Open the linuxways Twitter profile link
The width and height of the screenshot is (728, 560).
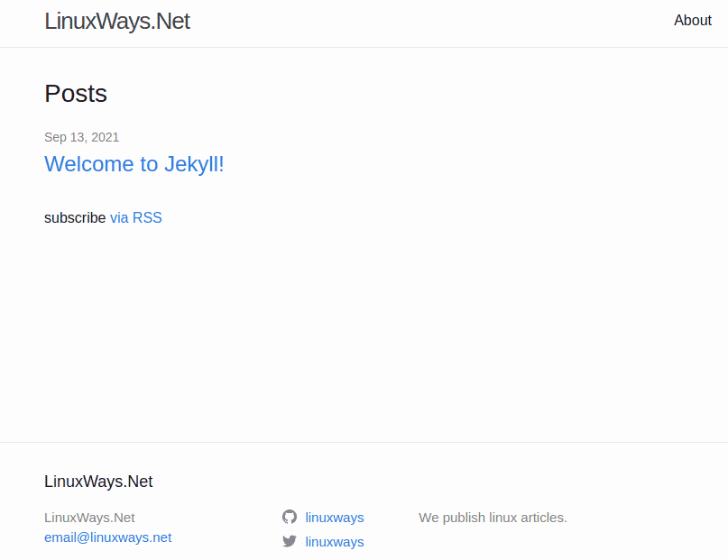[x=335, y=542]
